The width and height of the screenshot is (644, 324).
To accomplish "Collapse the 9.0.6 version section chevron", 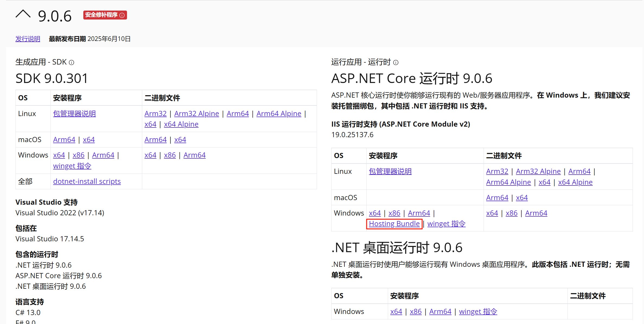I will coord(23,14).
